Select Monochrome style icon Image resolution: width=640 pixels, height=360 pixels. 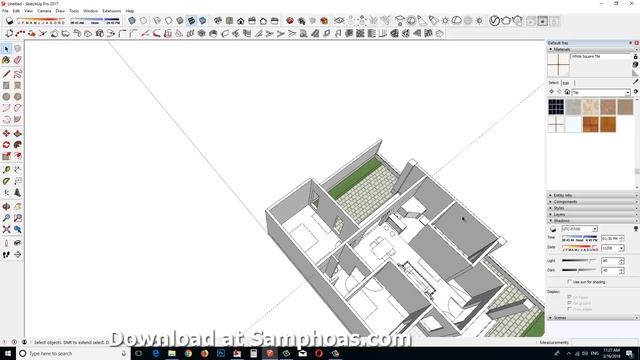click(202, 20)
